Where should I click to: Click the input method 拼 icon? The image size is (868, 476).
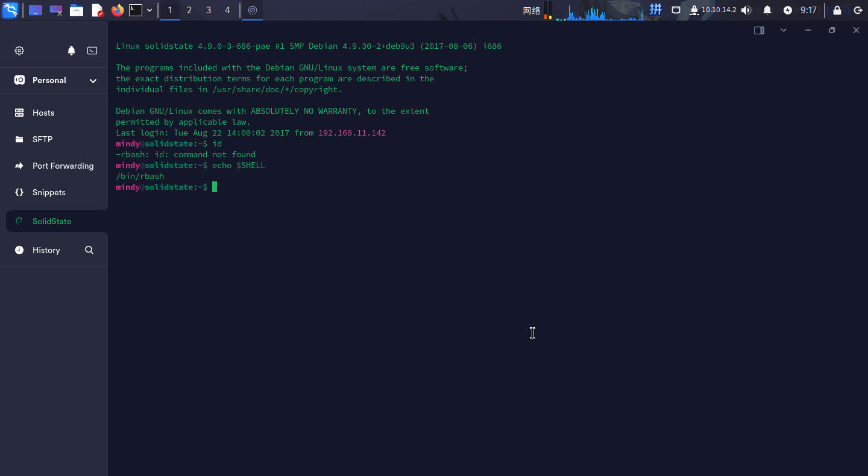click(x=656, y=10)
